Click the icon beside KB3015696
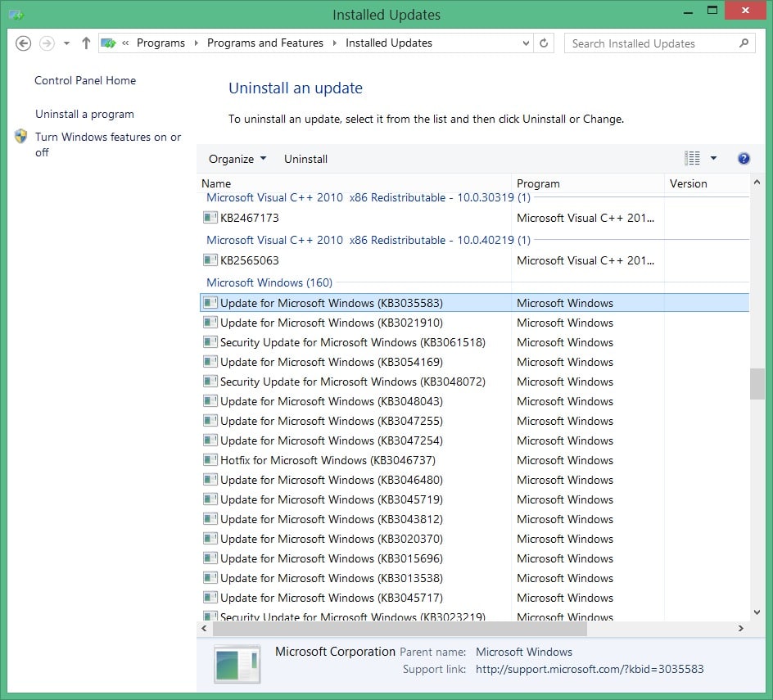This screenshot has height=700, width=773. pyautogui.click(x=210, y=558)
